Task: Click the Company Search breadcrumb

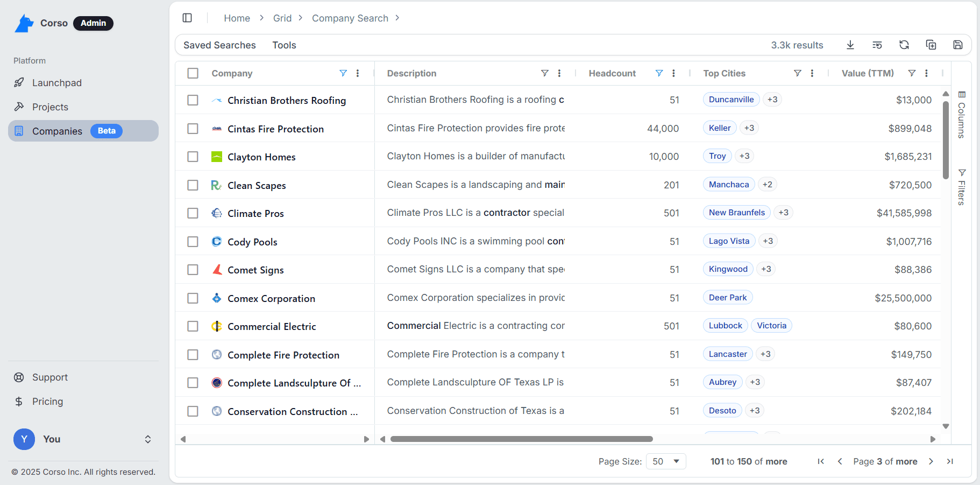Action: click(x=350, y=18)
